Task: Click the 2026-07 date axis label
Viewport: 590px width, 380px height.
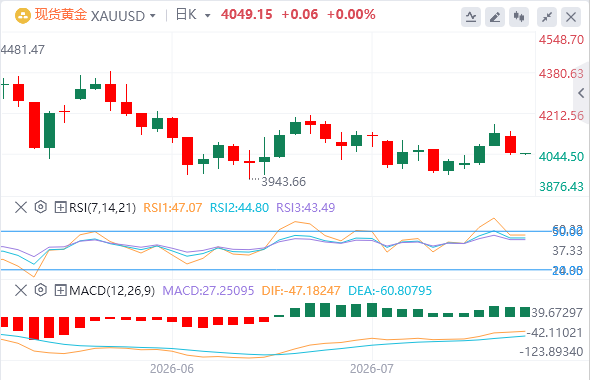Action: [x=371, y=369]
